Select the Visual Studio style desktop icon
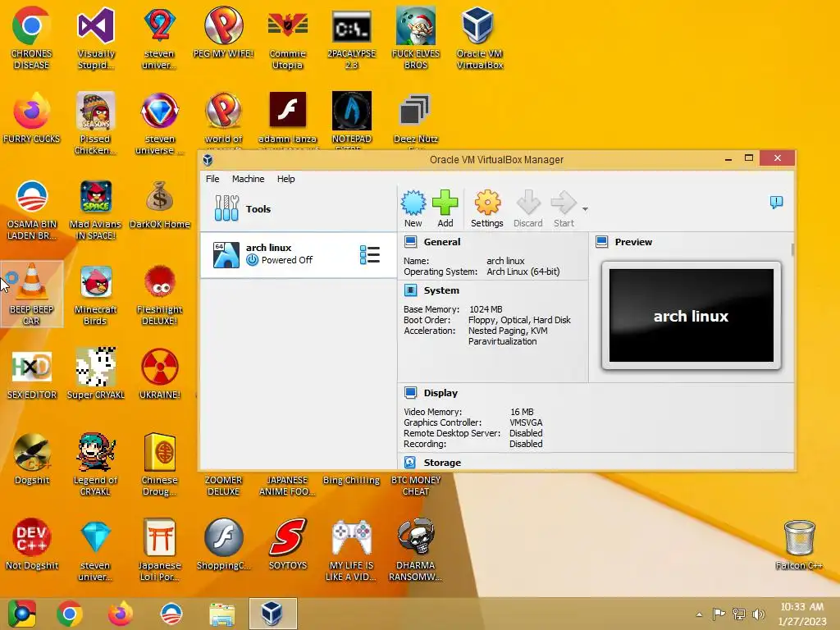840x630 pixels. point(95,39)
